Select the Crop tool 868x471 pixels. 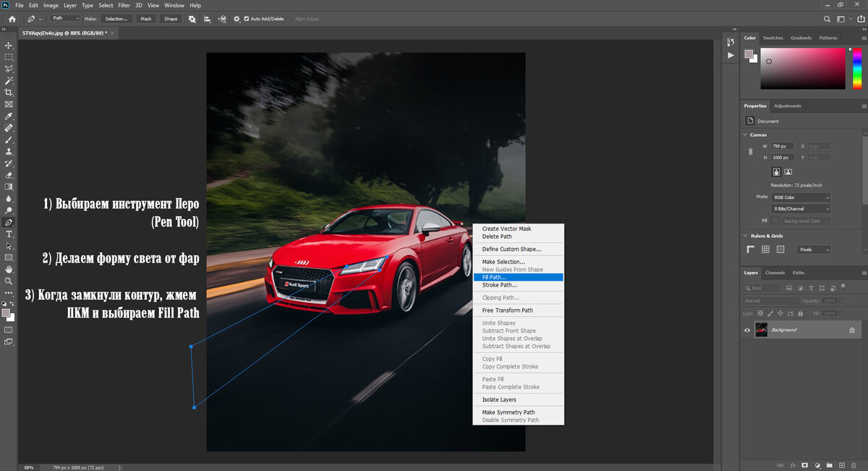[x=9, y=93]
